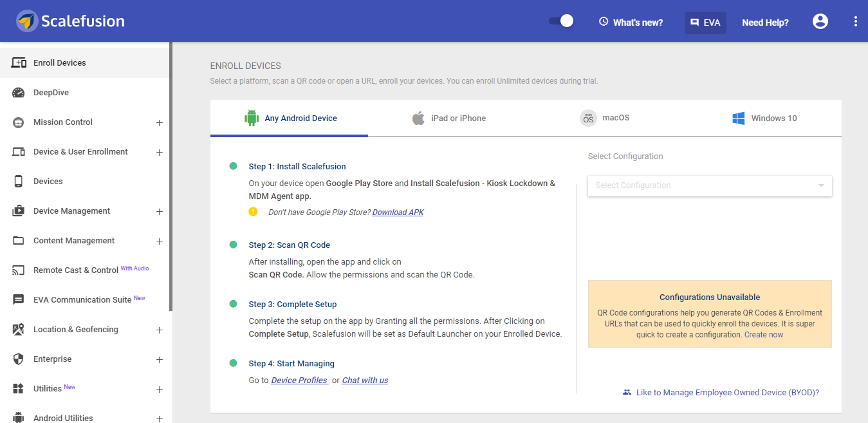
Task: Click Need Help? in the header
Action: pos(765,22)
